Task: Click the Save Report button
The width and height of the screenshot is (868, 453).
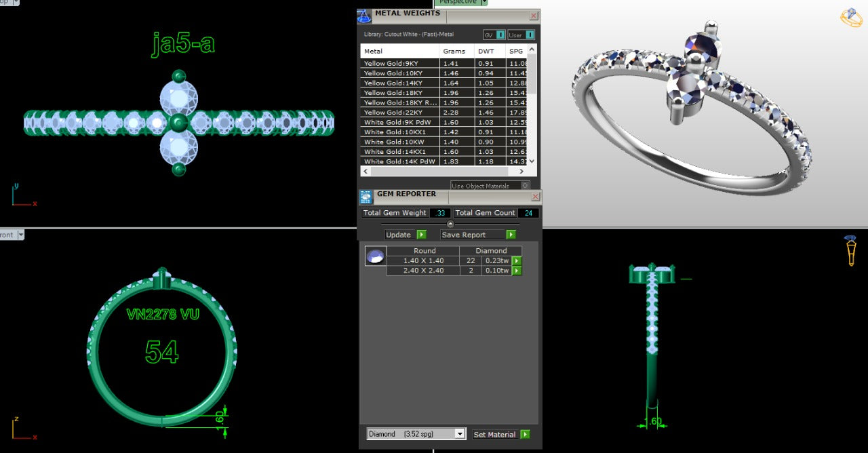Action: tap(473, 235)
